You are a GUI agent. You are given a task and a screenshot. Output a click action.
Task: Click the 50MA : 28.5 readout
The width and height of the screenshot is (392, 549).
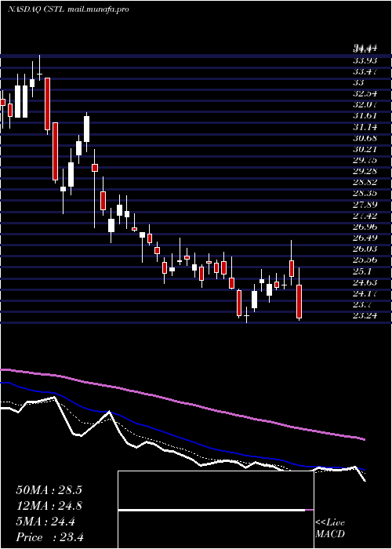[x=49, y=490]
